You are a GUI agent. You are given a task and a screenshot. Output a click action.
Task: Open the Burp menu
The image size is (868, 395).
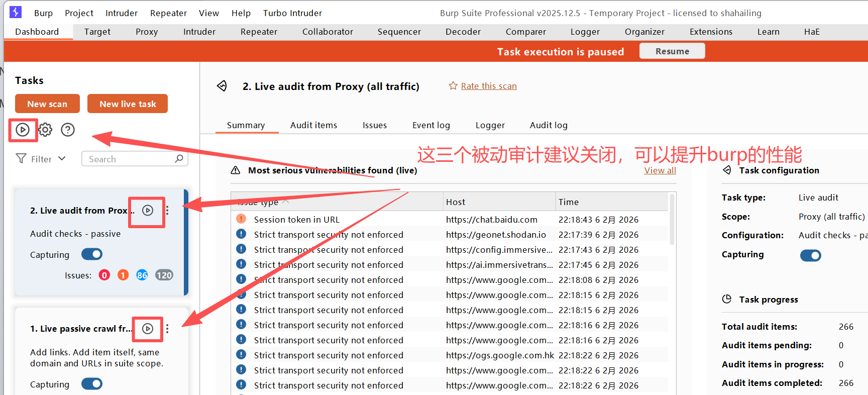tap(43, 13)
